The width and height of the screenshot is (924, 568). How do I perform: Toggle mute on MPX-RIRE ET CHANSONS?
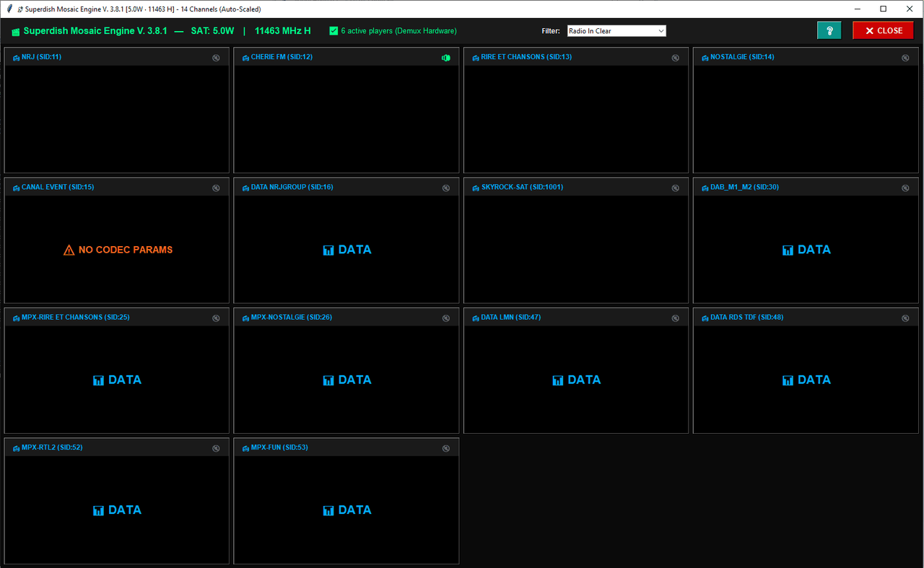(x=216, y=318)
